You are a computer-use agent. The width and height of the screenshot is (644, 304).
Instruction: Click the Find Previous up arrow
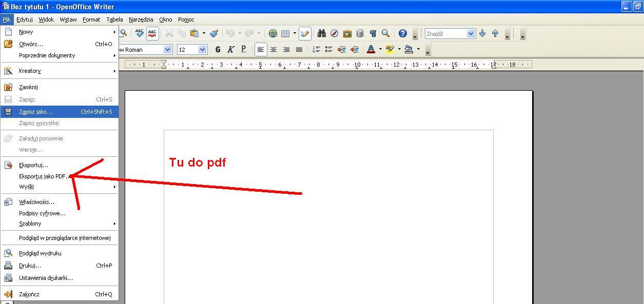click(x=495, y=33)
